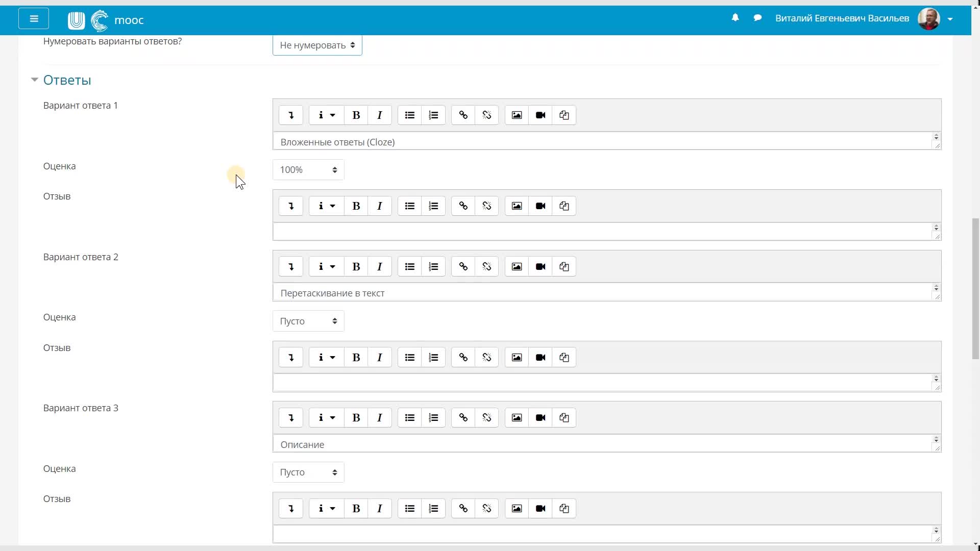Click the page vertical scrollbar thumb
Image resolution: width=980 pixels, height=551 pixels.
coord(975,289)
